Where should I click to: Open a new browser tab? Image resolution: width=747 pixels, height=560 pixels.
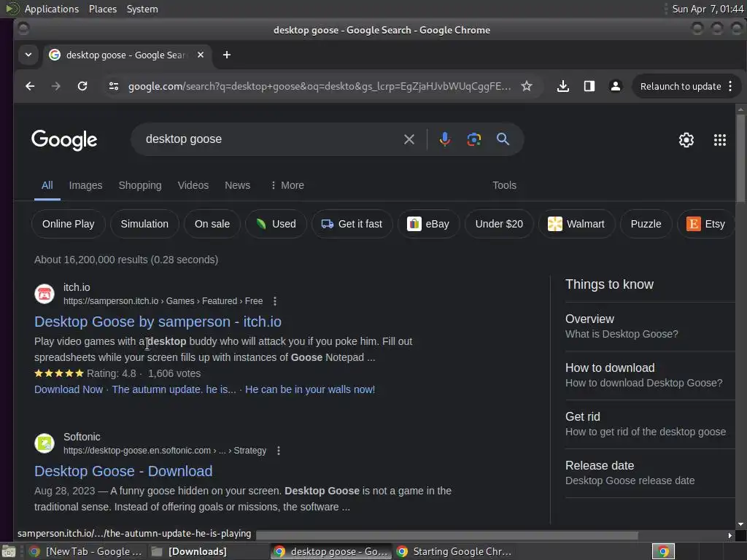[227, 55]
